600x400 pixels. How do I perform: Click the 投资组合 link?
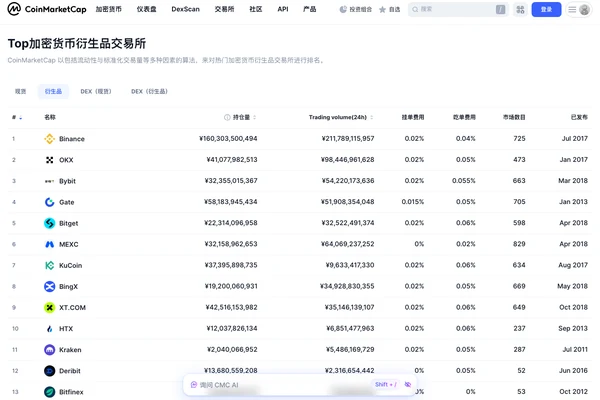tap(360, 10)
